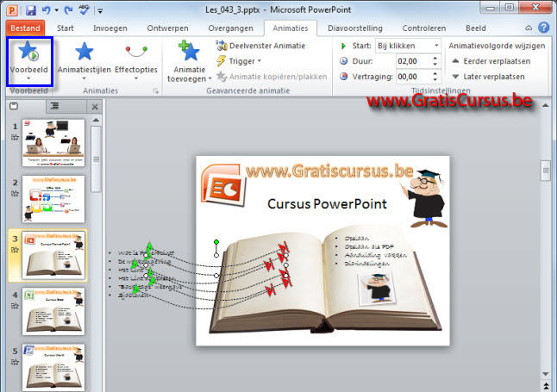Click the Save icon in the quick access toolbar
557x392 pixels.
[31, 10]
